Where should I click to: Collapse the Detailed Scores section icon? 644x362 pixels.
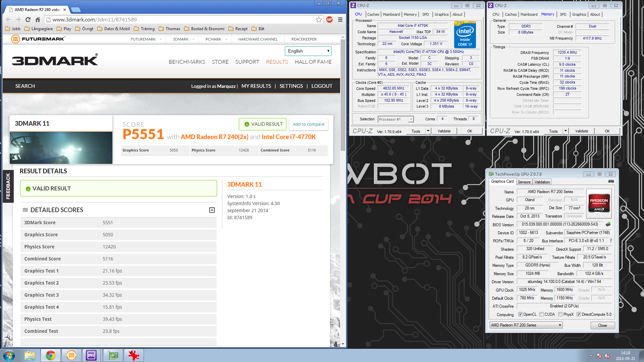(212, 210)
